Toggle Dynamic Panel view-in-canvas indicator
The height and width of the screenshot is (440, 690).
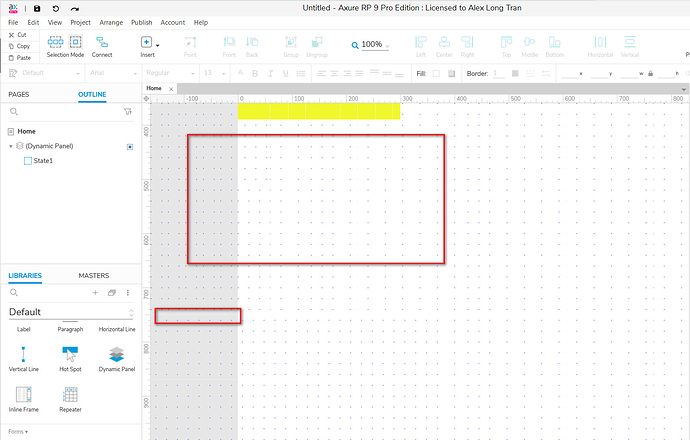point(130,146)
